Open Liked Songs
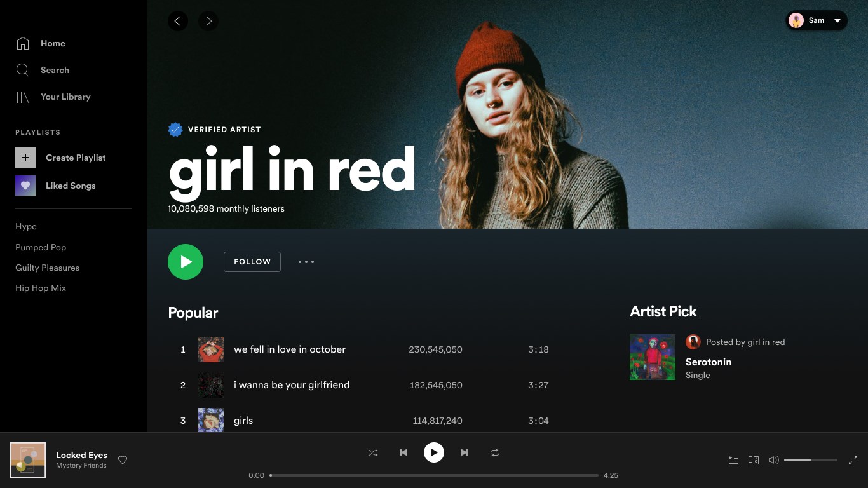Screen dimensions: 868x488 (71, 186)
